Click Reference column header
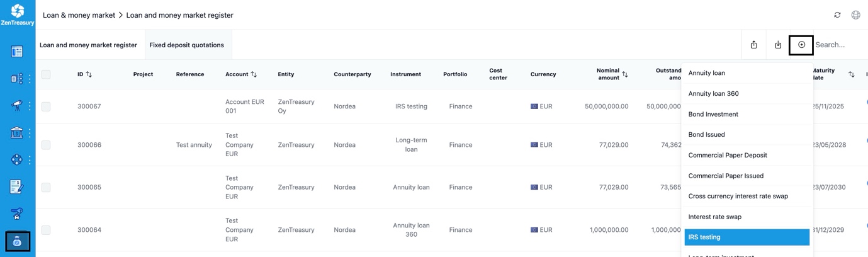Screen dimensions: 868x257 pos(190,74)
